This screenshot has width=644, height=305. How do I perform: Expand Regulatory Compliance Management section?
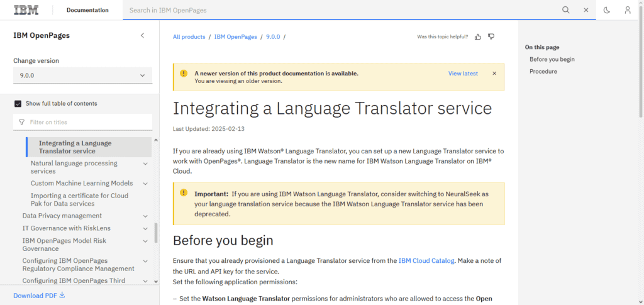pos(145,261)
